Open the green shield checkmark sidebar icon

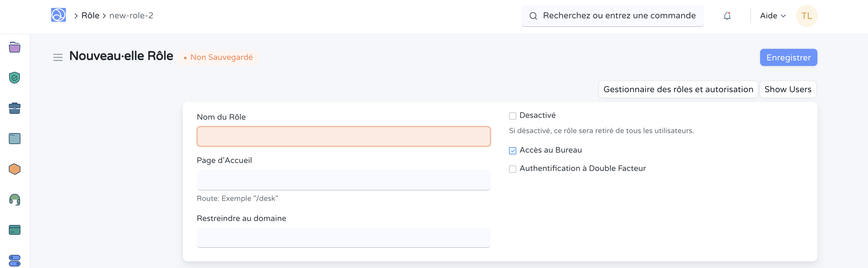pyautogui.click(x=15, y=78)
